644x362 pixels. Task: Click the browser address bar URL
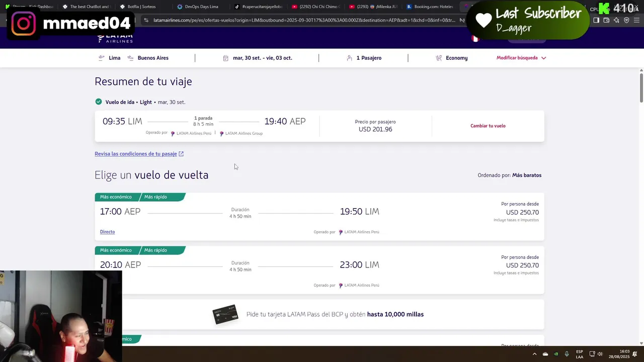tap(304, 20)
